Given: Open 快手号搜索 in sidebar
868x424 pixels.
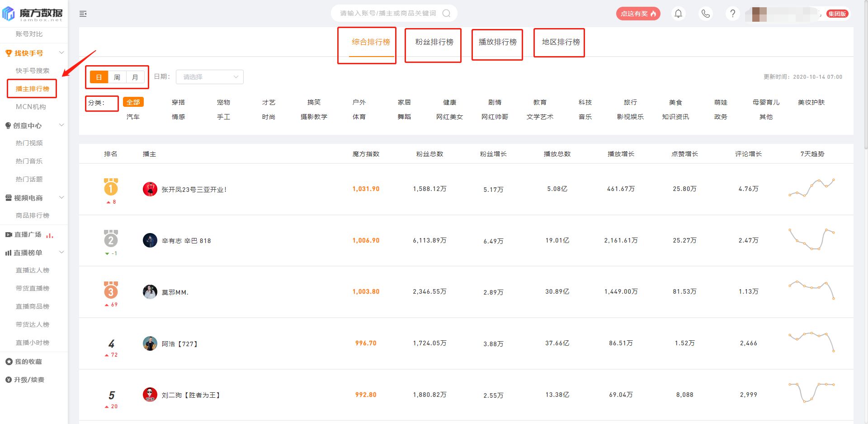Looking at the screenshot, I should click(x=33, y=71).
